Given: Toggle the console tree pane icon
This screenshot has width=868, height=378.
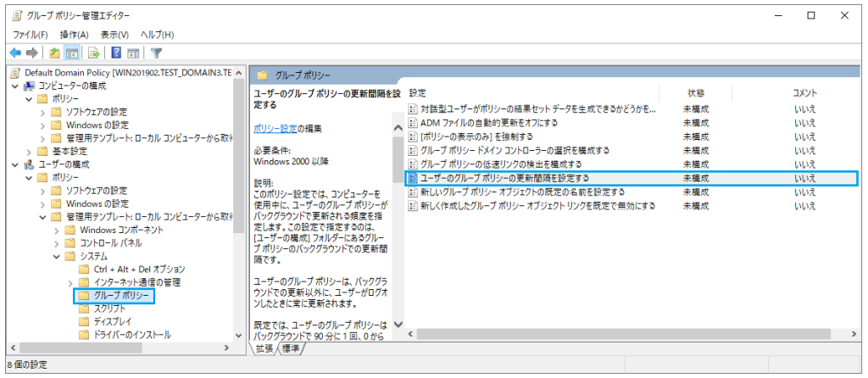Looking at the screenshot, I should pyautogui.click(x=71, y=53).
